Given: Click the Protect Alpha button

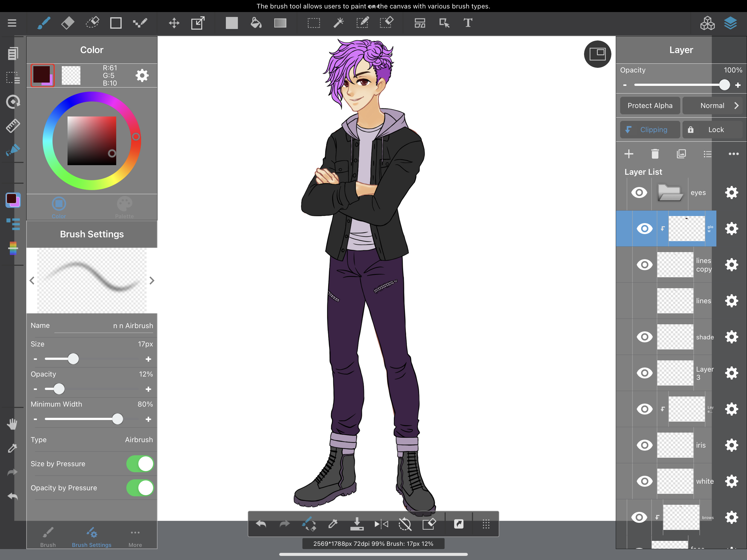Looking at the screenshot, I should 650,106.
